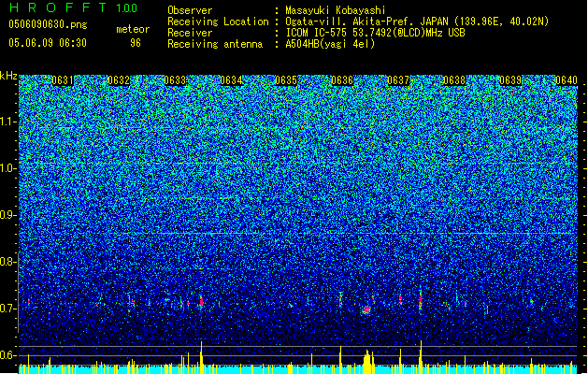The height and width of the screenshot is (374, 588).
Task: Click the 'Receiving Location' field label
Action: click(x=218, y=22)
